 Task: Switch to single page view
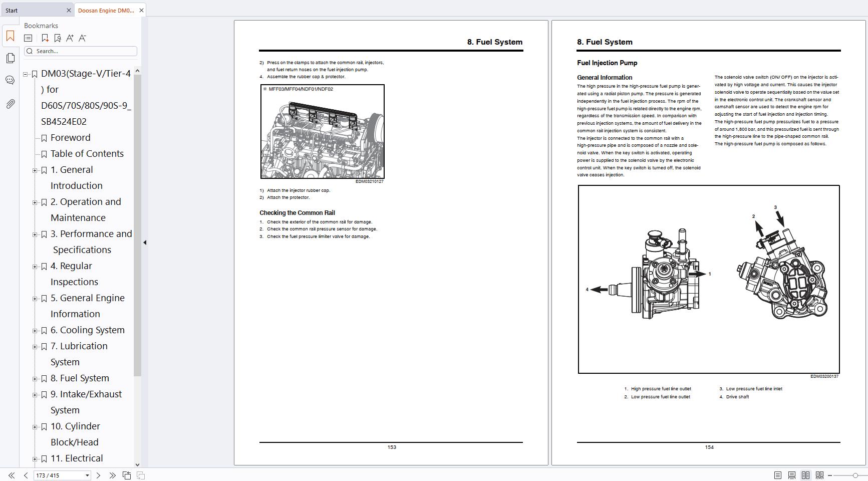(x=778, y=475)
